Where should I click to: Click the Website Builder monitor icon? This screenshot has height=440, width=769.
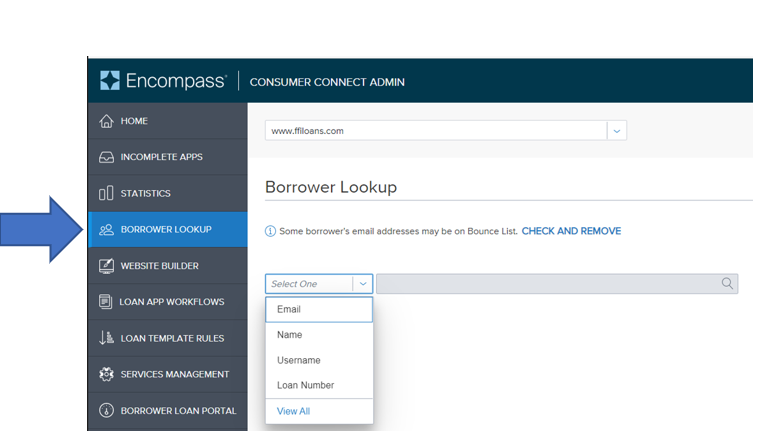(106, 266)
